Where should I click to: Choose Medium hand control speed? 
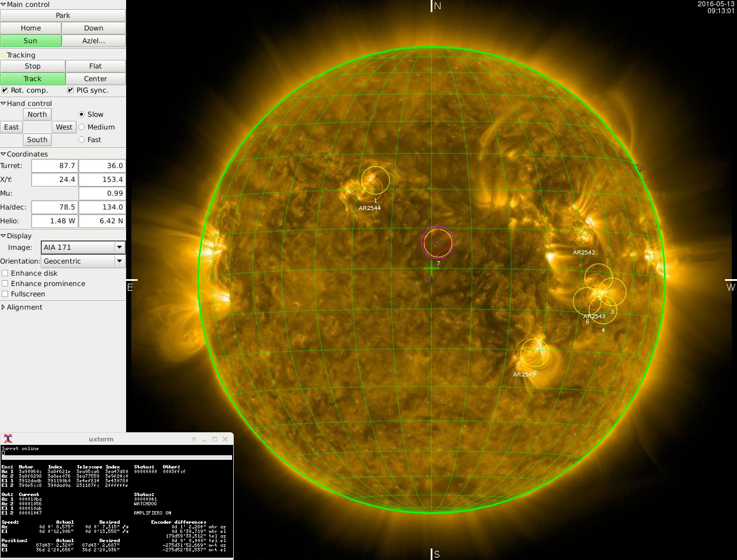coord(81,127)
